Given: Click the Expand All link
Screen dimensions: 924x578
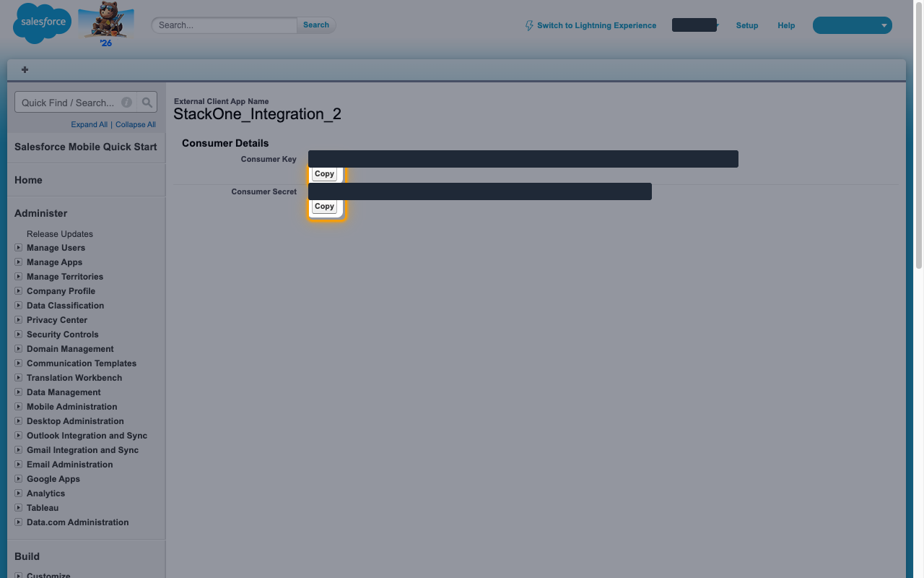Looking at the screenshot, I should click(x=90, y=124).
